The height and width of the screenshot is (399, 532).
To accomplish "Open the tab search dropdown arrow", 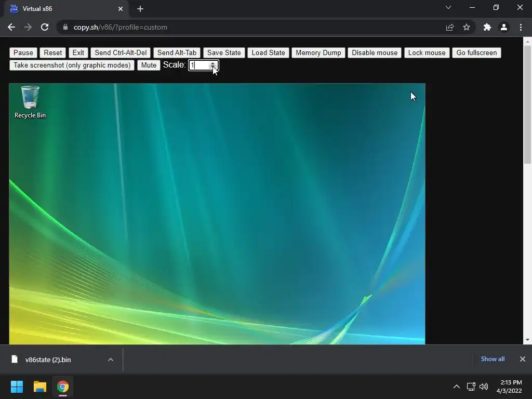I will point(448,7).
